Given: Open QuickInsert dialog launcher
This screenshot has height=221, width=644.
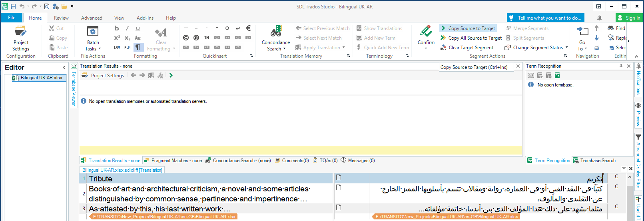Looking at the screenshot, I should click(x=251, y=56).
